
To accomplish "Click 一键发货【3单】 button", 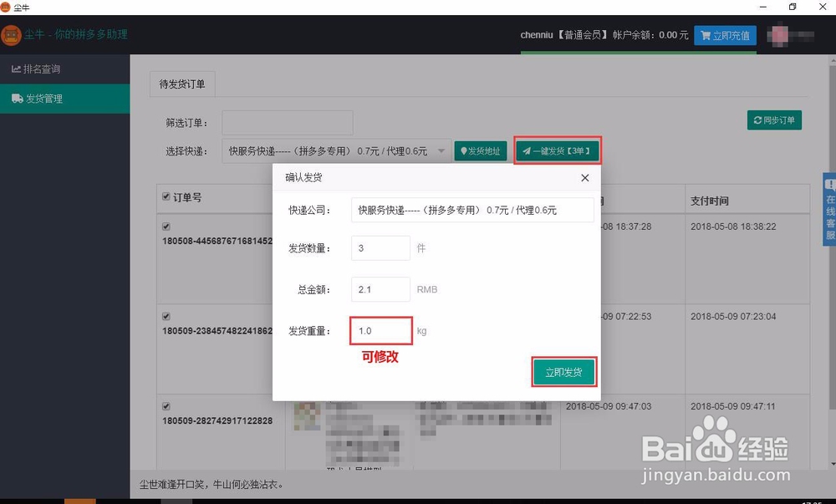I will tap(557, 150).
